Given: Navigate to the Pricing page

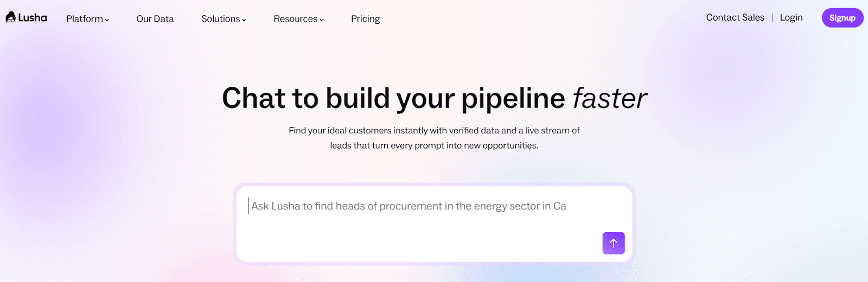Looking at the screenshot, I should click(x=366, y=19).
